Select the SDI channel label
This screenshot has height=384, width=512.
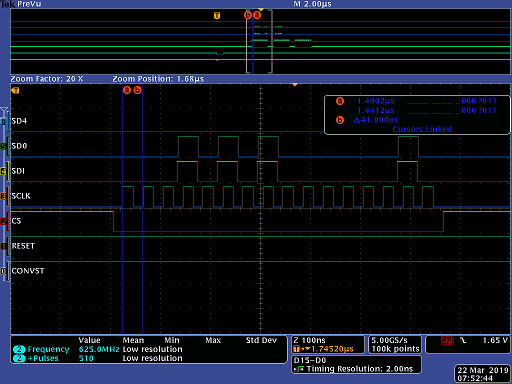click(18, 171)
